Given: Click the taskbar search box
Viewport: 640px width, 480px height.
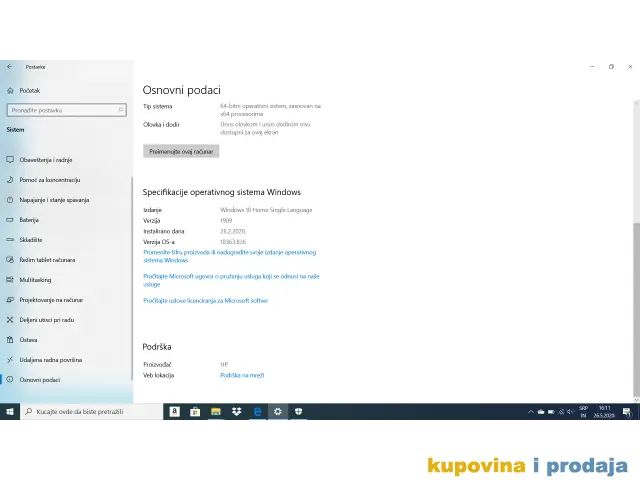Looking at the screenshot, I should [x=91, y=411].
